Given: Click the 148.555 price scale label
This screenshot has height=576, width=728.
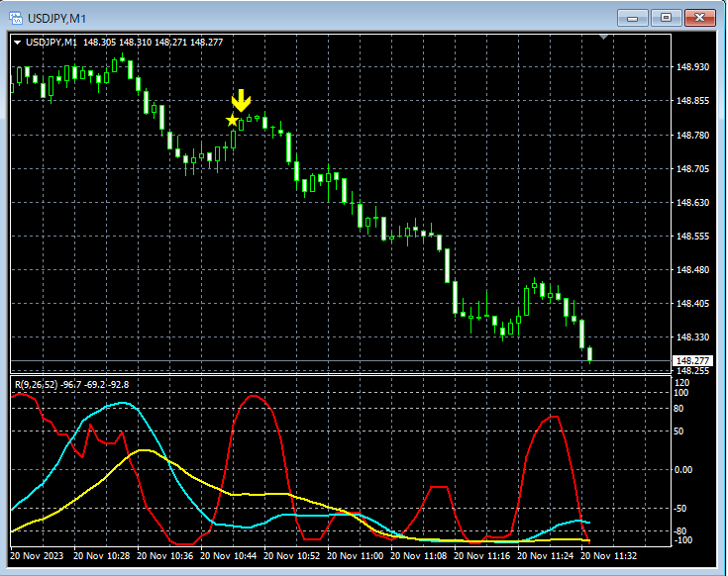Looking at the screenshot, I should (x=692, y=237).
